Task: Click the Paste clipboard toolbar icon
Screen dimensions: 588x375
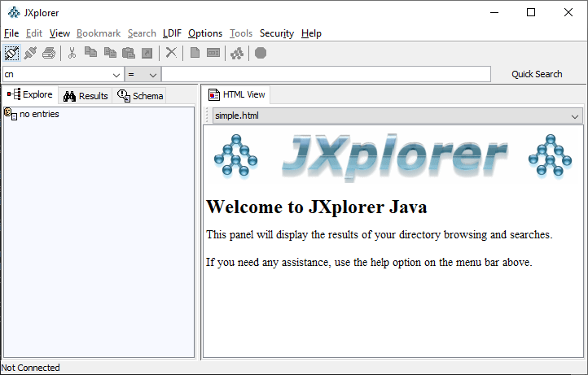Action: 128,53
